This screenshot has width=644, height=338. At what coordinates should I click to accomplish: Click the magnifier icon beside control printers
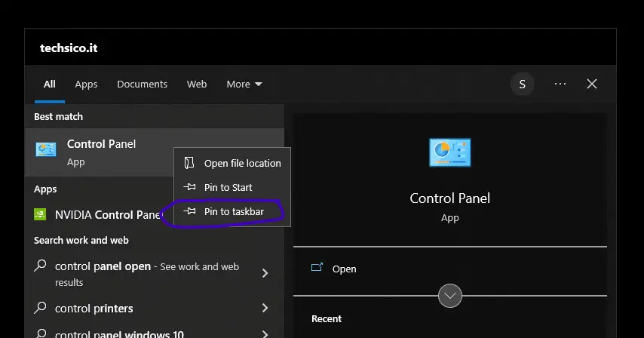click(40, 308)
